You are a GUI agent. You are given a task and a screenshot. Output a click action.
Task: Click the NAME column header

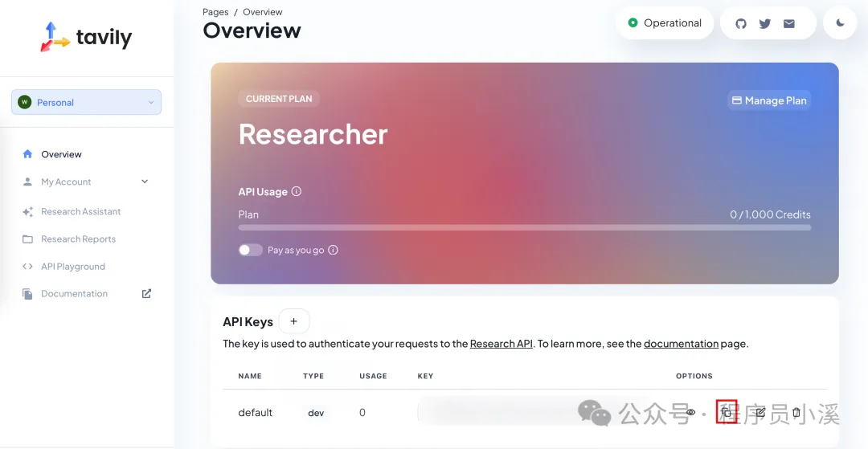[x=250, y=376]
